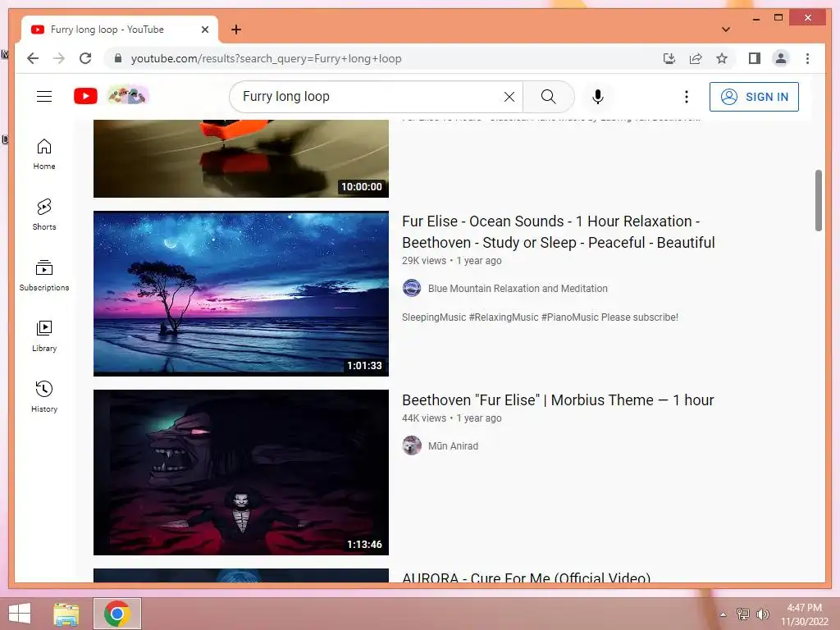Open History in the sidebar
This screenshot has height=630, width=840.
[x=44, y=396]
